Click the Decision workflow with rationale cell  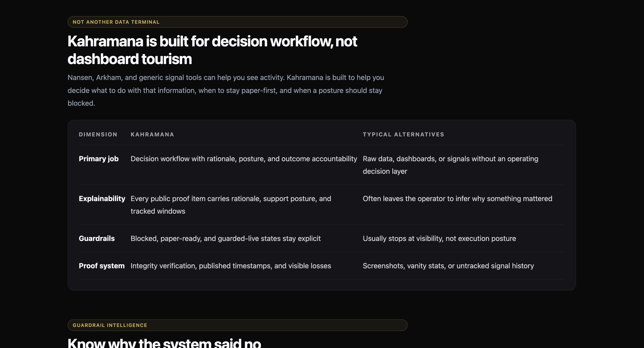(243, 159)
